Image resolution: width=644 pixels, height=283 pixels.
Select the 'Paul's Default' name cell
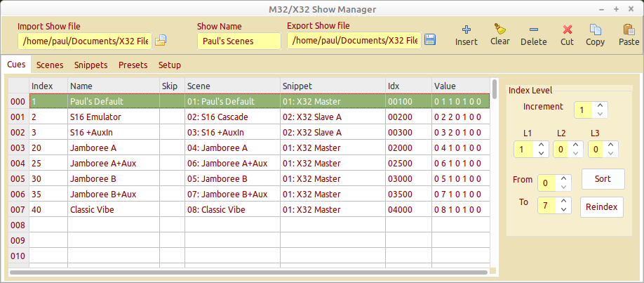tap(114, 102)
